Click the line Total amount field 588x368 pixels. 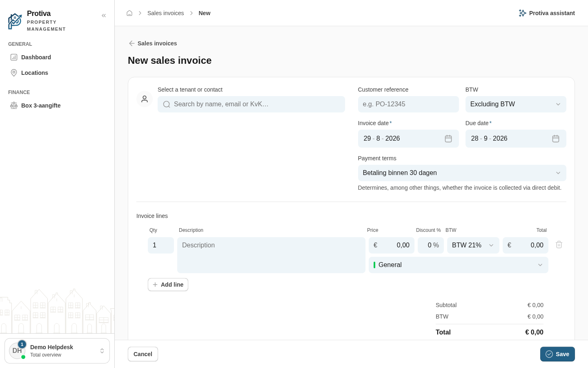point(526,245)
